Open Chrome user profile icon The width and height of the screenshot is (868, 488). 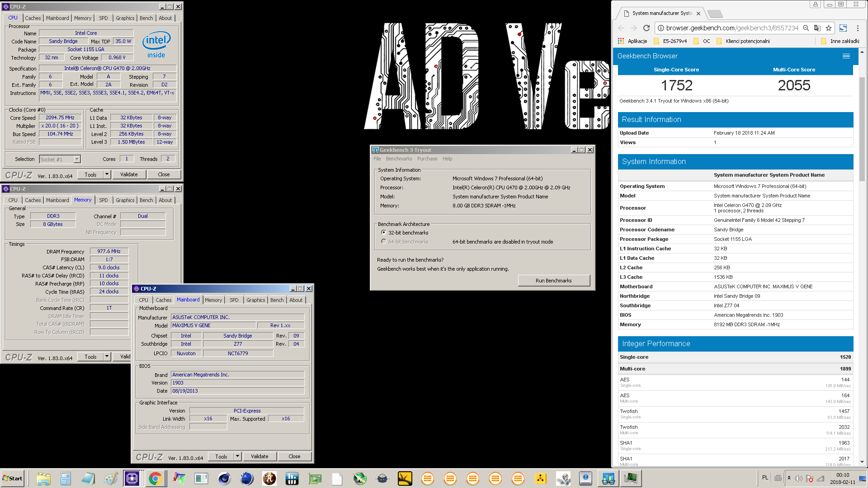click(x=815, y=4)
